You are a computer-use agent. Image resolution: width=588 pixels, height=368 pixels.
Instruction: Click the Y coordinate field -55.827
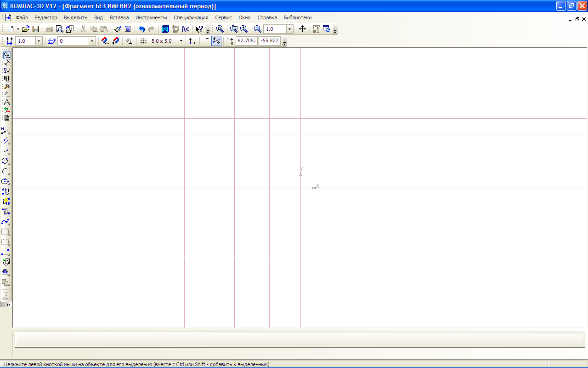270,41
